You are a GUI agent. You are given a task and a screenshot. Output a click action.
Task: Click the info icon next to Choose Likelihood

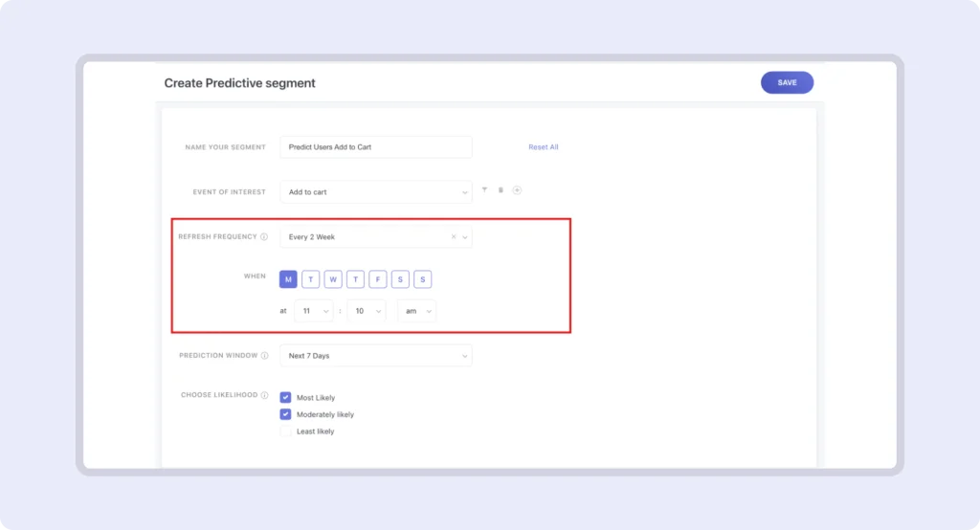point(264,395)
